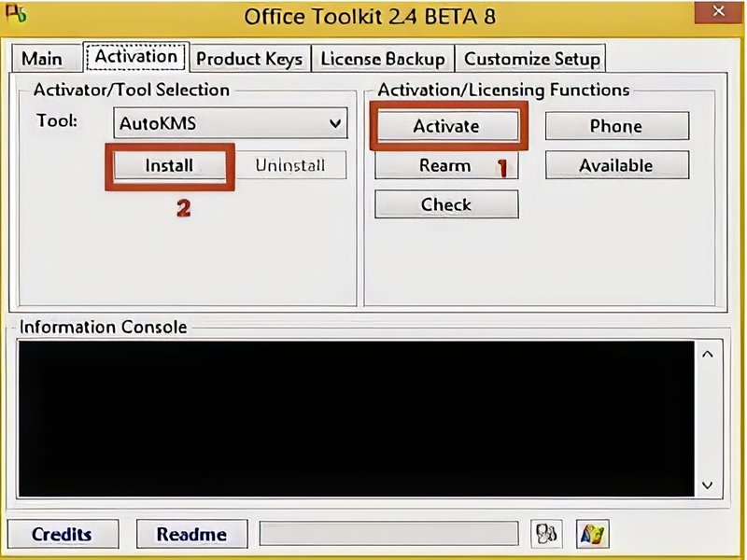747x560 pixels.
Task: Click the scroll-up arrow on the Information Console
Action: point(707,352)
